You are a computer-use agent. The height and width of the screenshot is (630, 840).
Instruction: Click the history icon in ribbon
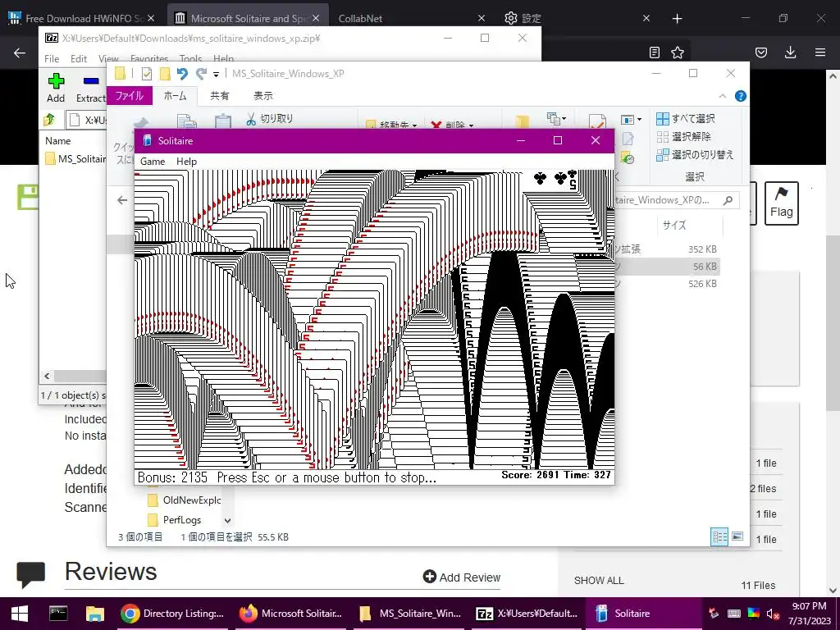pyautogui.click(x=628, y=158)
